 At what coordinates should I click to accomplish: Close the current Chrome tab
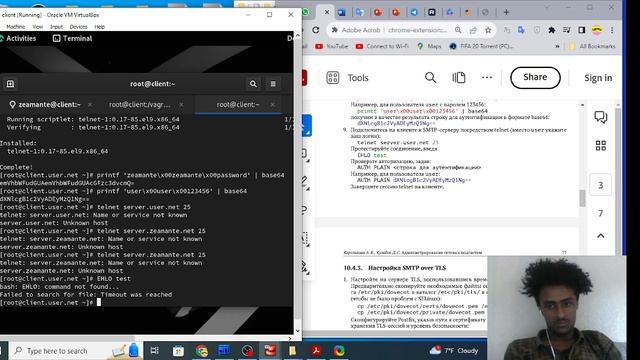tap(327, 12)
